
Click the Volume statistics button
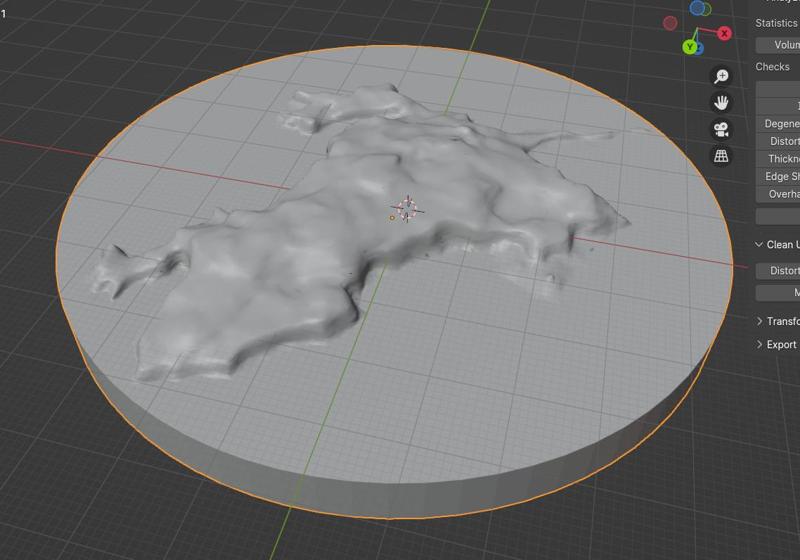(778, 45)
